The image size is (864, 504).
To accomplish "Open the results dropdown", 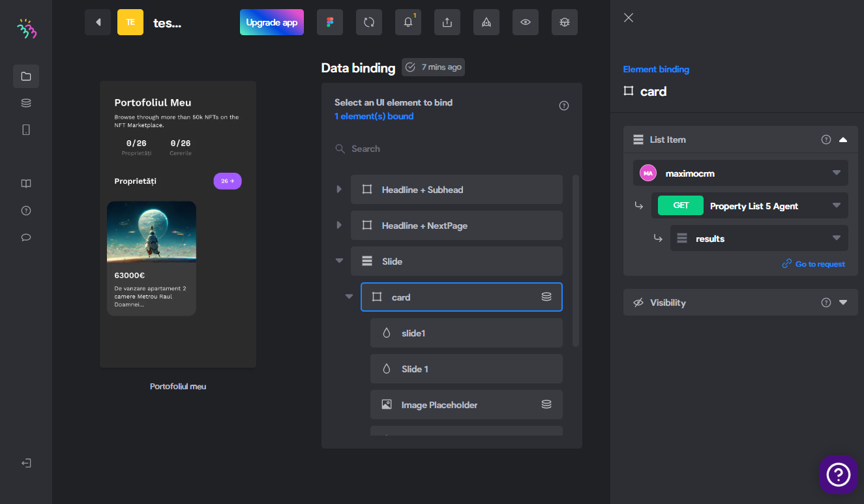I will pyautogui.click(x=759, y=238).
